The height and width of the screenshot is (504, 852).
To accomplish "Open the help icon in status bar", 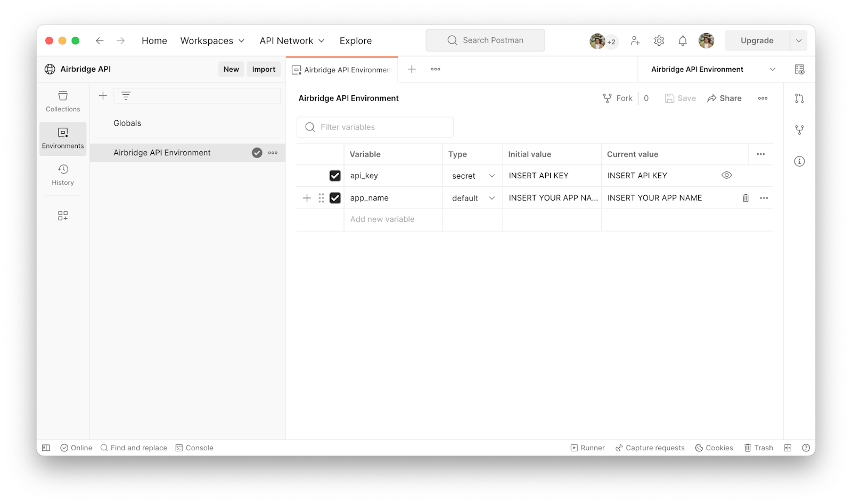I will tap(806, 448).
